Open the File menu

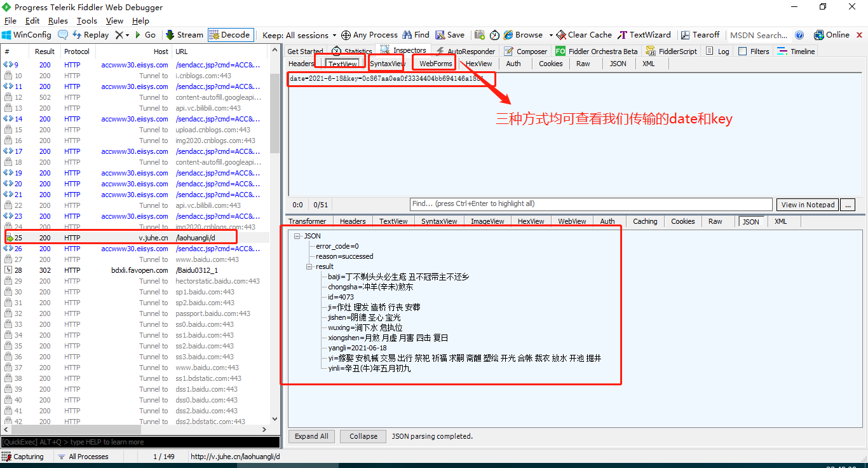(x=10, y=21)
